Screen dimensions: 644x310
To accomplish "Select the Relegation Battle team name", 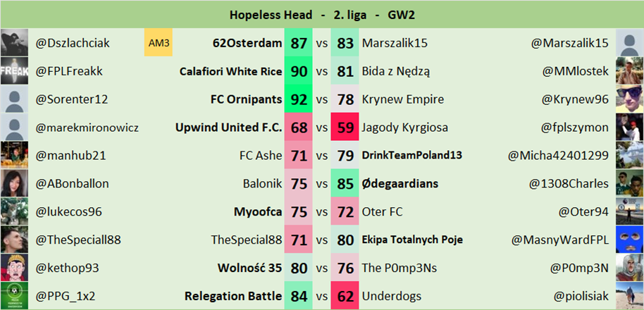I will click(x=233, y=295).
